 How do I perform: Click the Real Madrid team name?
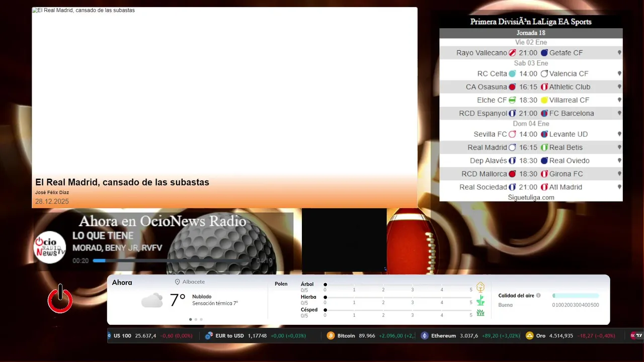(487, 147)
